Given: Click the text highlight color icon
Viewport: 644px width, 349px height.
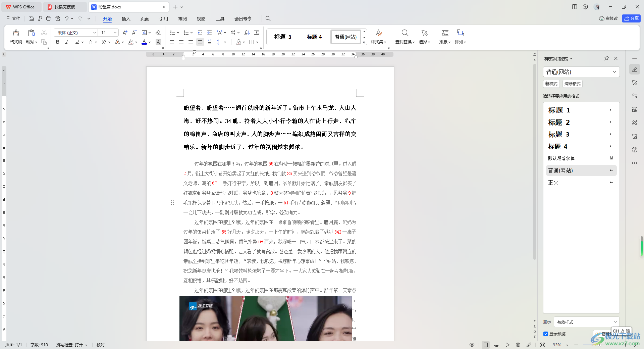Looking at the screenshot, I should [131, 42].
